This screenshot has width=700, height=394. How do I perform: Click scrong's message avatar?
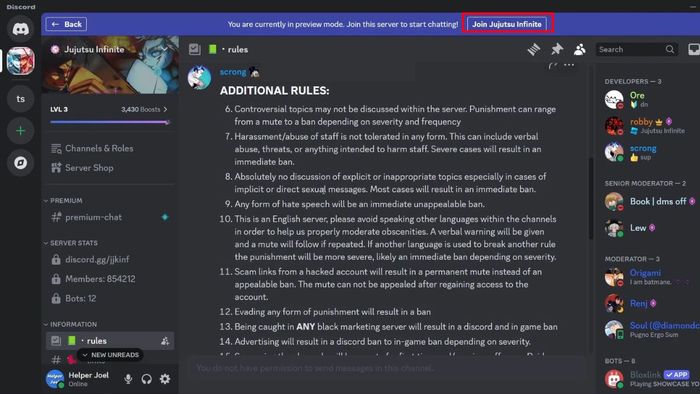(199, 77)
